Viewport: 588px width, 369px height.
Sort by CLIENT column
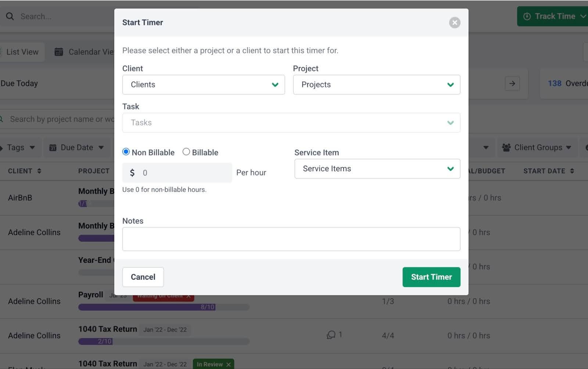25,171
